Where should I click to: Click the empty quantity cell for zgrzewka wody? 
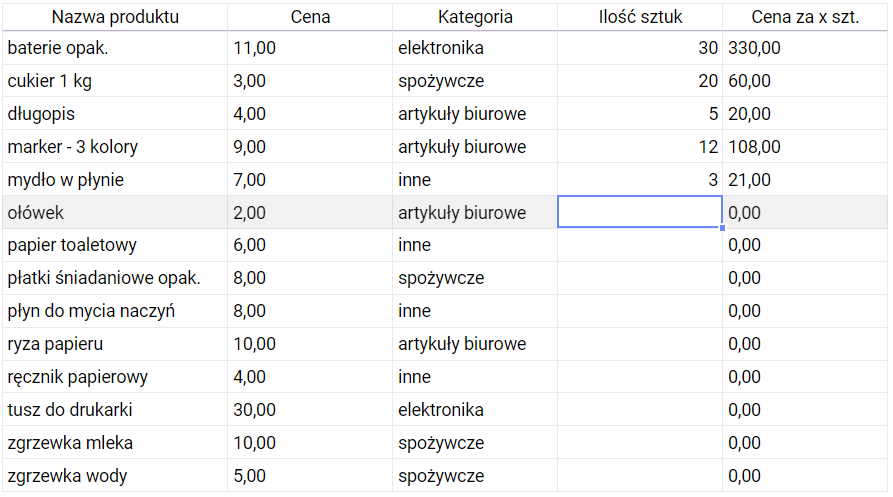(640, 476)
